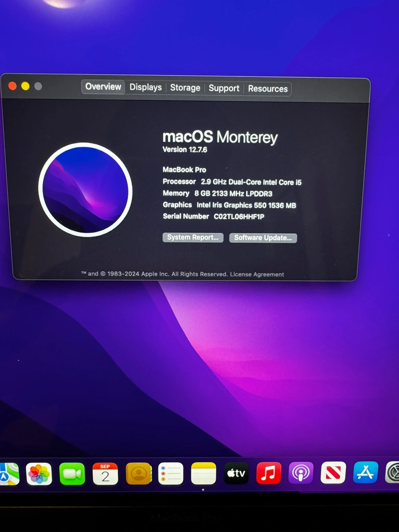Open the Music app in the dock
The width and height of the screenshot is (399, 532).
click(x=269, y=473)
